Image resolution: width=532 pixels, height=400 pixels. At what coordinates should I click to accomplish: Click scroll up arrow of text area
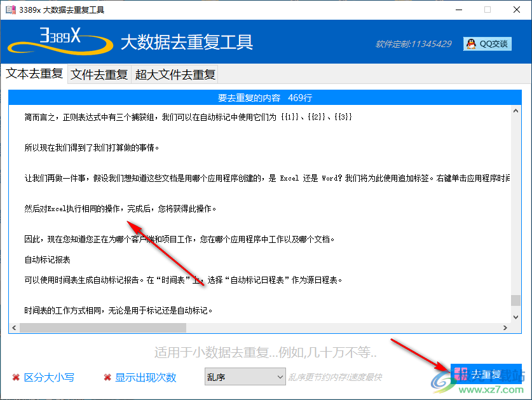515,111
